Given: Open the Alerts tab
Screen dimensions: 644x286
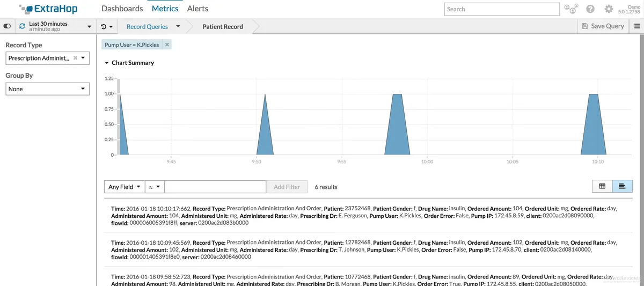Looking at the screenshot, I should point(197,9).
